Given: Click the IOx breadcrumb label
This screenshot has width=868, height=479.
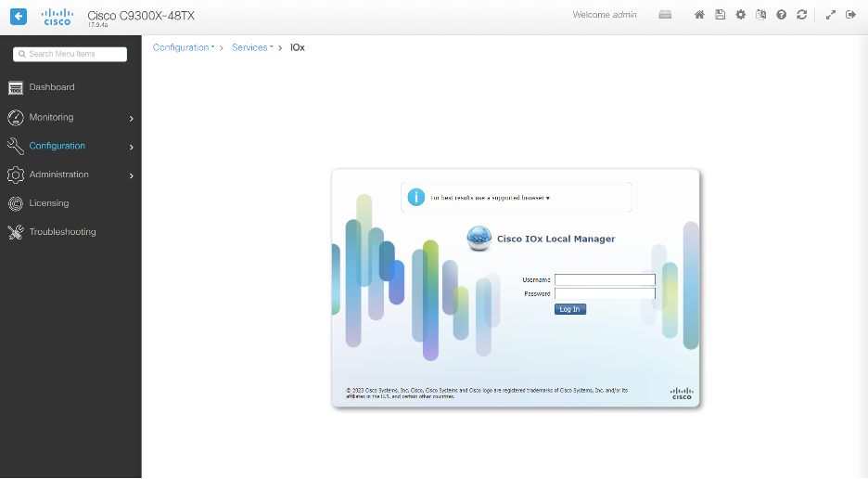Looking at the screenshot, I should click(298, 47).
